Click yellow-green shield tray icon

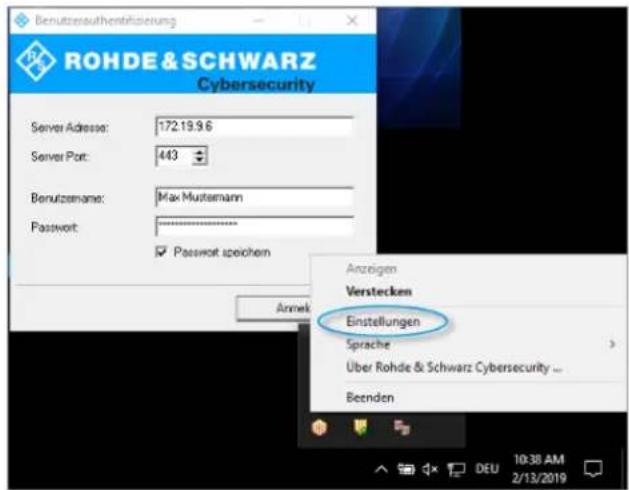coord(361,427)
